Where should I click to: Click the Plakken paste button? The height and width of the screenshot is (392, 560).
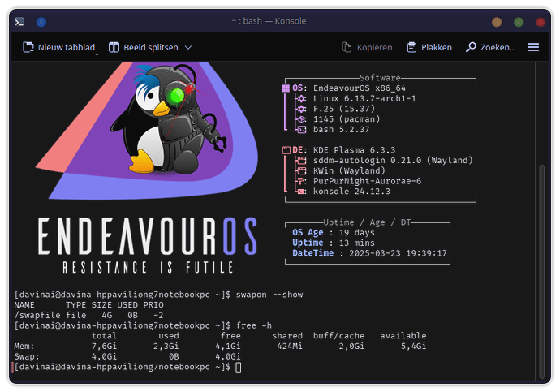click(429, 48)
